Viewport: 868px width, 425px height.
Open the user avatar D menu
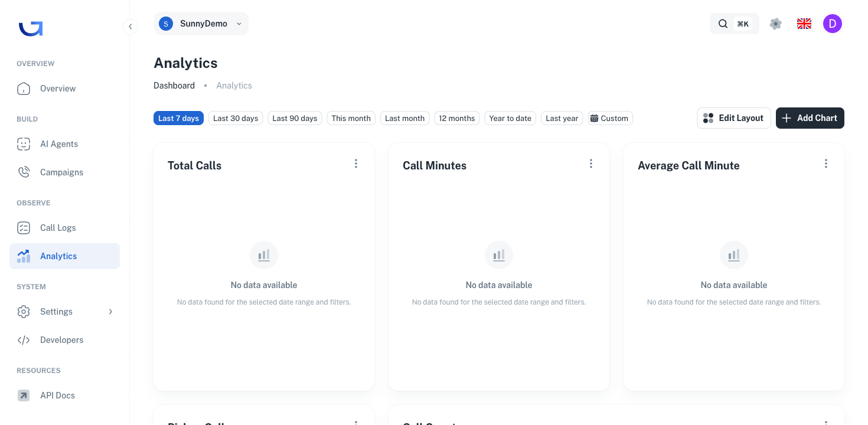click(x=833, y=24)
